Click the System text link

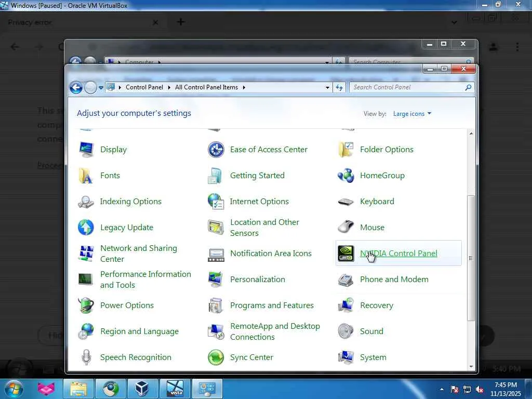(x=373, y=357)
